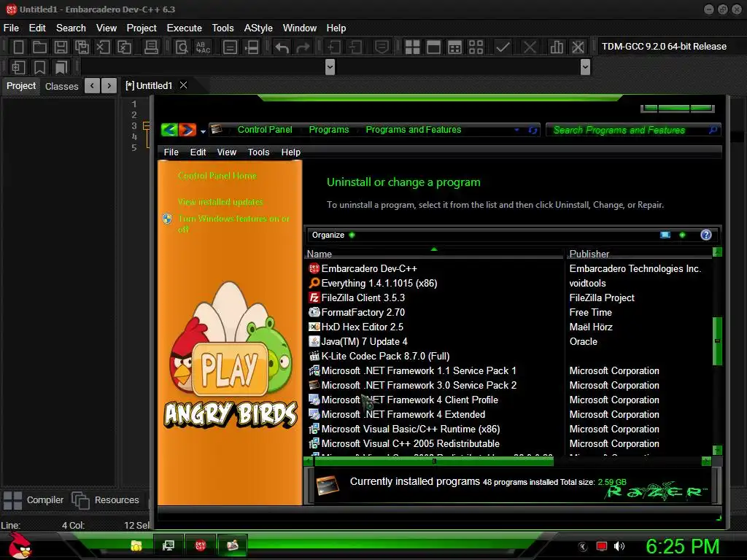Toggle bookmark with the single bookmark icon

click(39, 67)
